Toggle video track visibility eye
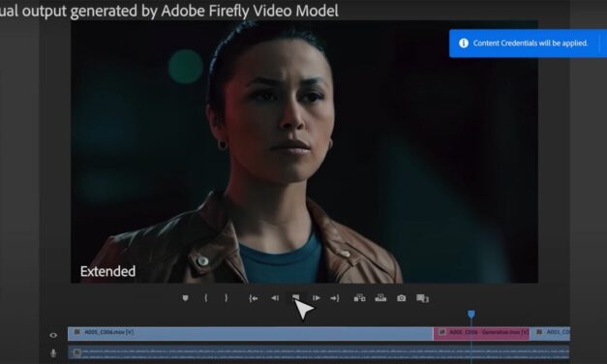This screenshot has height=364, width=607. [53, 335]
